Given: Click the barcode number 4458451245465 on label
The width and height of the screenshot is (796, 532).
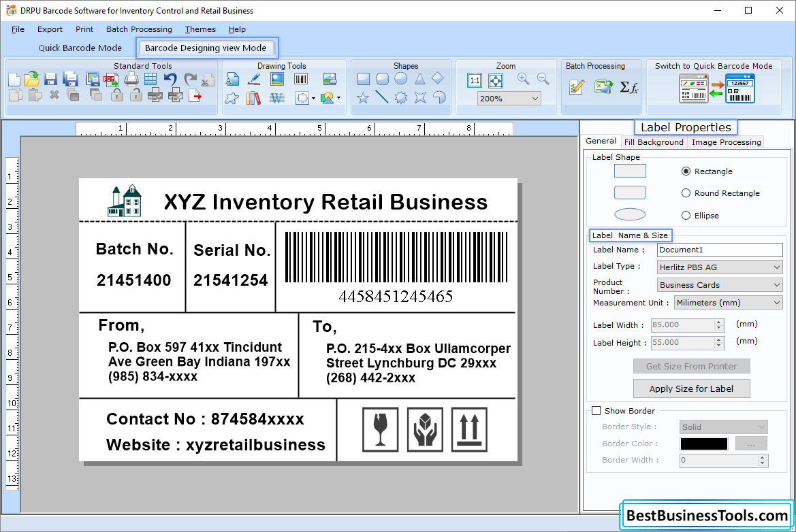Looking at the screenshot, I should pos(396,296).
